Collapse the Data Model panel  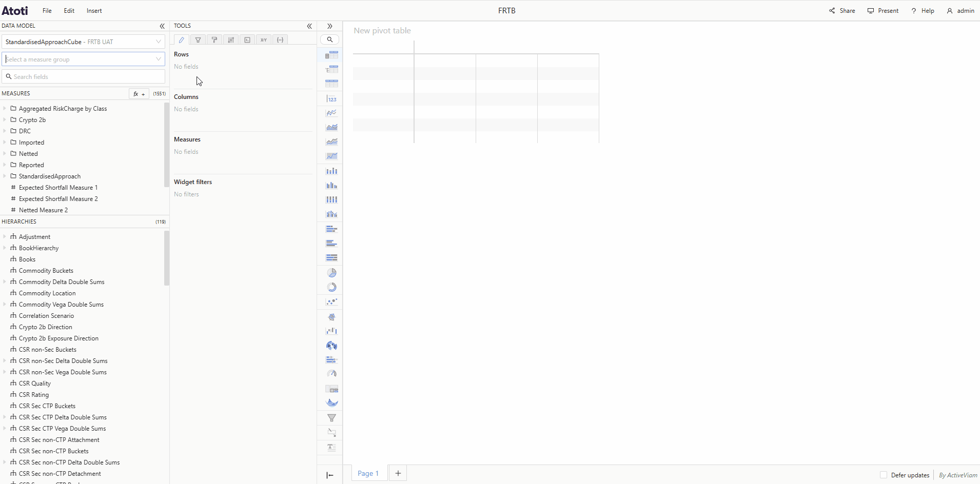pyautogui.click(x=162, y=26)
